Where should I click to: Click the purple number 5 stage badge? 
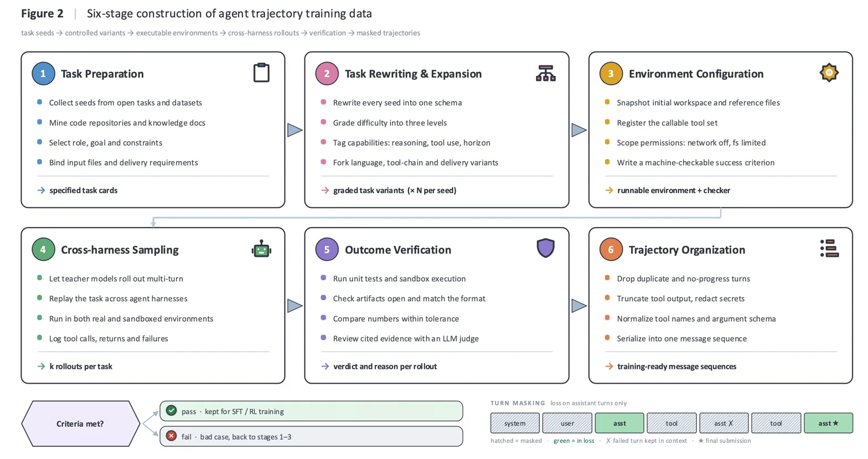click(327, 250)
